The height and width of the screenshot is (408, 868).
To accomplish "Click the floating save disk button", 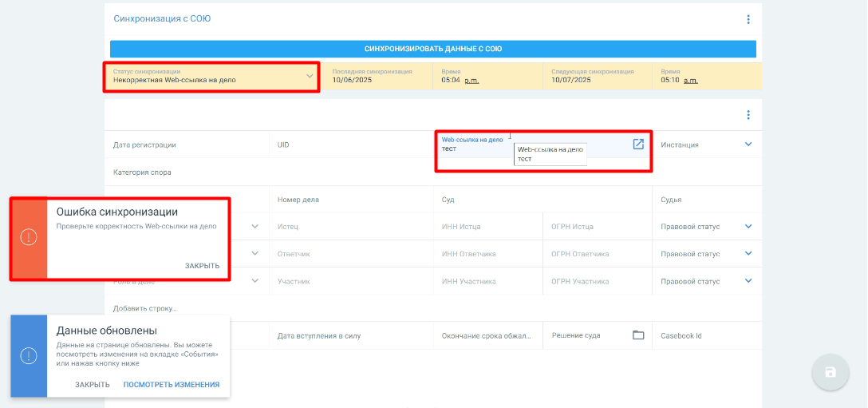I will point(830,372).
